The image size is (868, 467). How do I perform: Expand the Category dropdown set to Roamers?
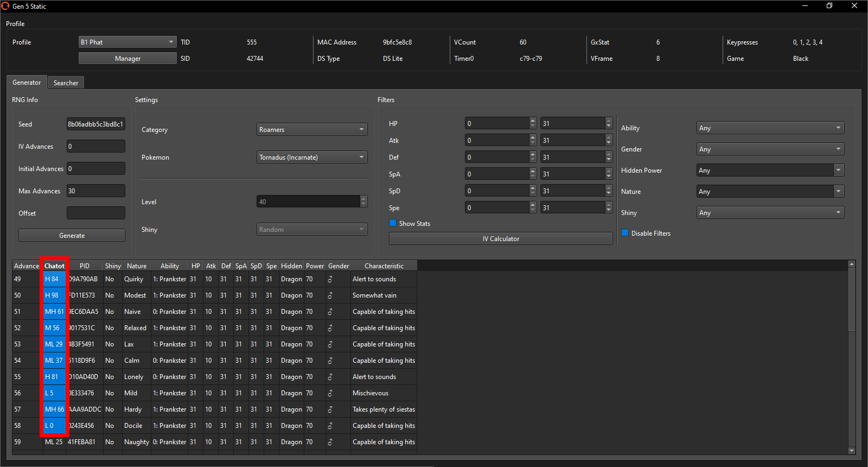pos(312,130)
